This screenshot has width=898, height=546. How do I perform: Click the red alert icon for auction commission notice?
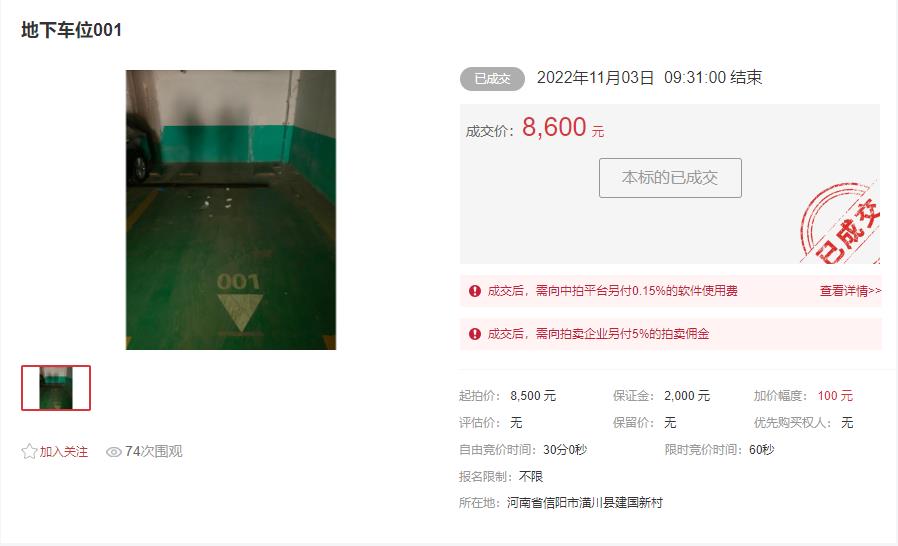point(475,334)
